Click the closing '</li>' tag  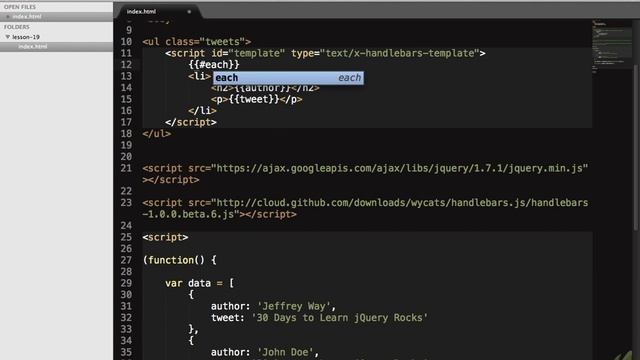pos(202,111)
